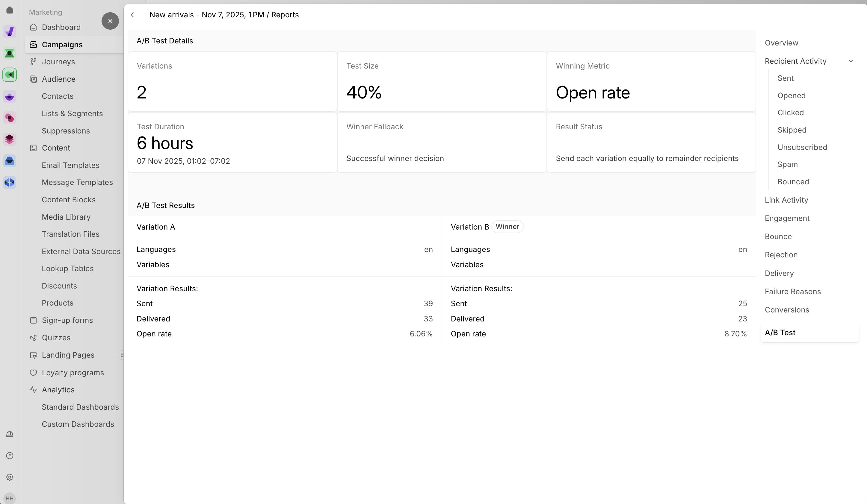
Task: Open Email Templates in sidebar
Action: [x=70, y=165]
